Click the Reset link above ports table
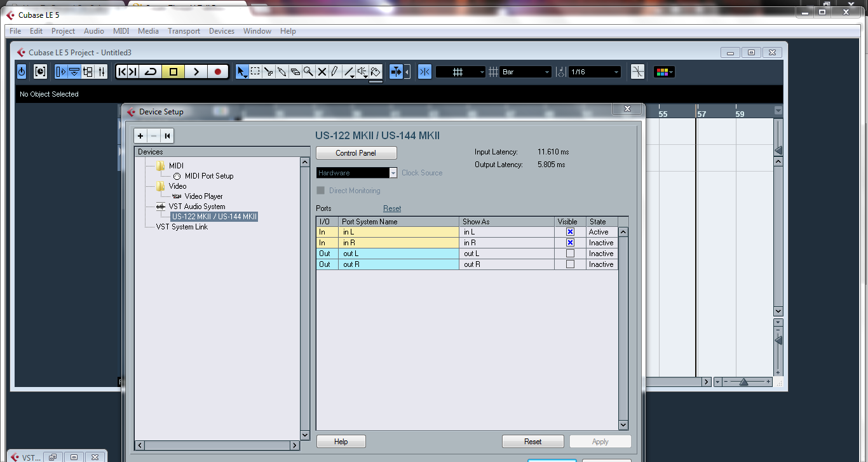Image resolution: width=868 pixels, height=462 pixels. point(392,208)
